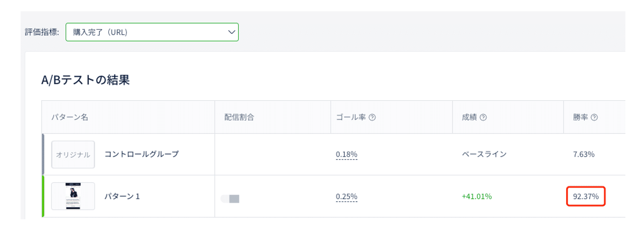
Task: Click the highlighted 92.37% win rate
Action: point(586,197)
